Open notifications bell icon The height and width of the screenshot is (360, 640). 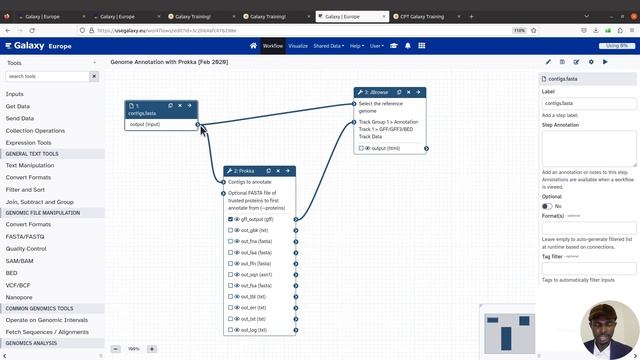tap(407, 46)
